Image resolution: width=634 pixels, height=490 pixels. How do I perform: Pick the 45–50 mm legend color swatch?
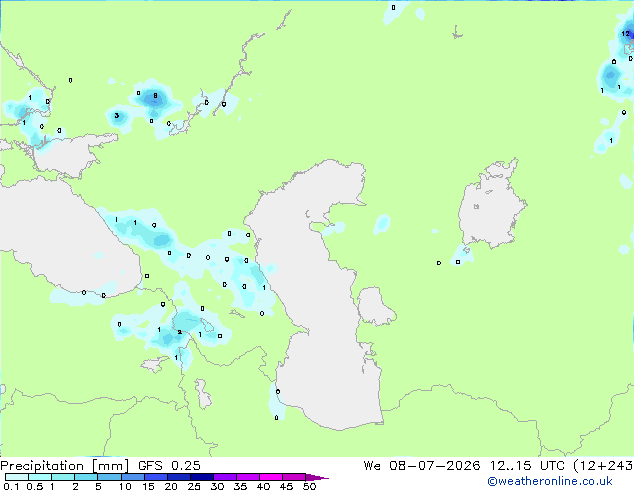294,477
